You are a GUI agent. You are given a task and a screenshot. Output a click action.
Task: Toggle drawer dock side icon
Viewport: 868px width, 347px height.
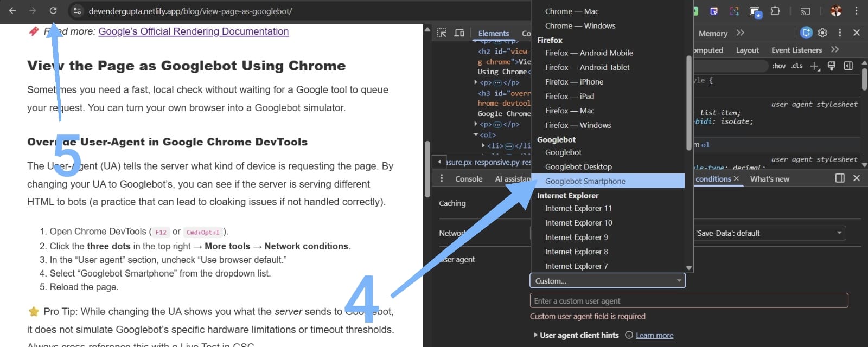point(840,178)
